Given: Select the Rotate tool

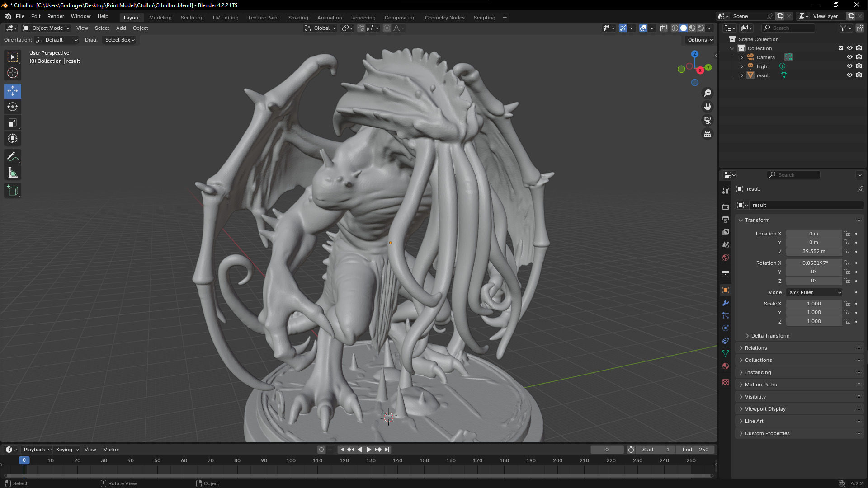Looking at the screenshot, I should click(13, 107).
